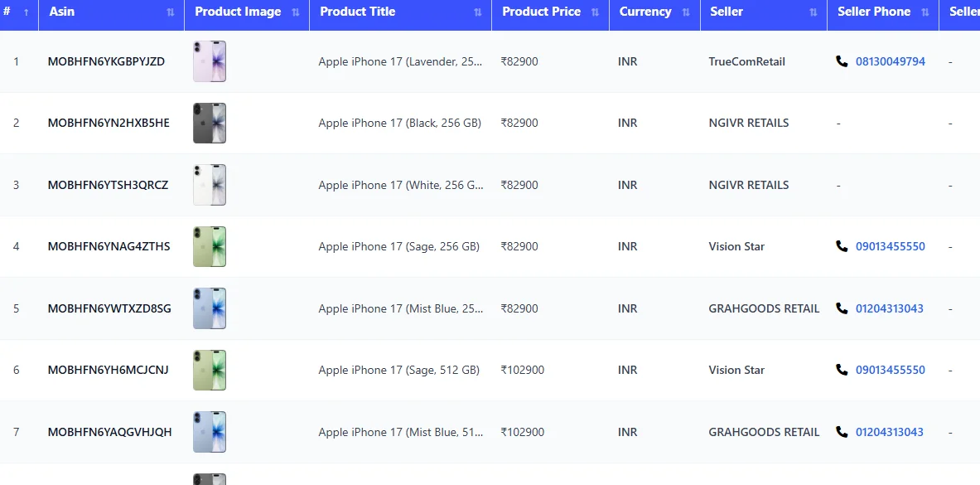Select ASIN MOBHFN6YKGBPYJZD
This screenshot has width=980, height=485.
tap(106, 61)
